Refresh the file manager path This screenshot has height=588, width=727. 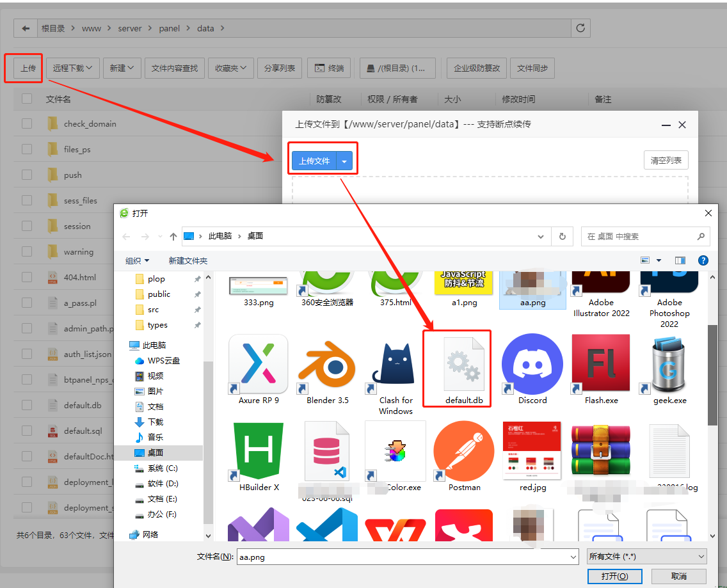click(x=580, y=28)
